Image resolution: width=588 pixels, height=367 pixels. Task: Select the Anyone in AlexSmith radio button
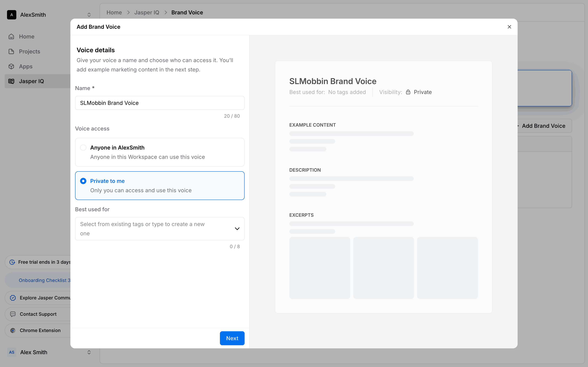coord(83,148)
